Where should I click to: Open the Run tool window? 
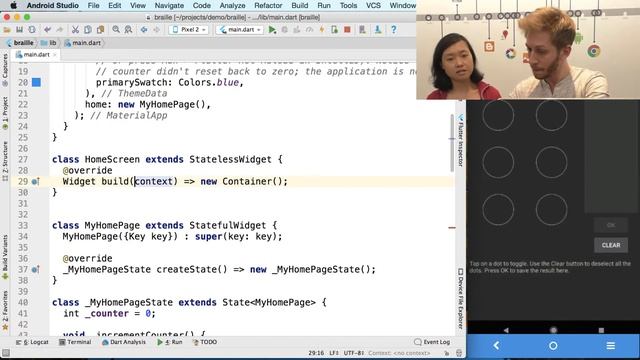click(170, 342)
